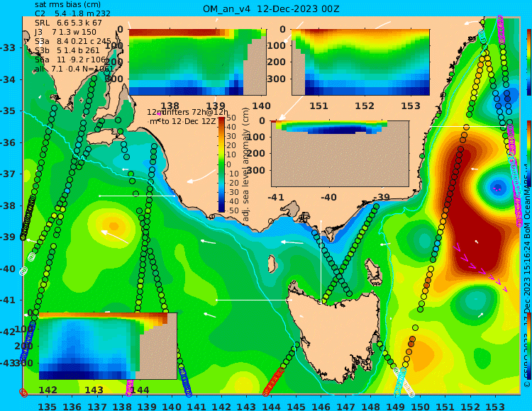Click the latitude axis label -42
Viewport: 532px width, 411px height.
click(x=8, y=332)
